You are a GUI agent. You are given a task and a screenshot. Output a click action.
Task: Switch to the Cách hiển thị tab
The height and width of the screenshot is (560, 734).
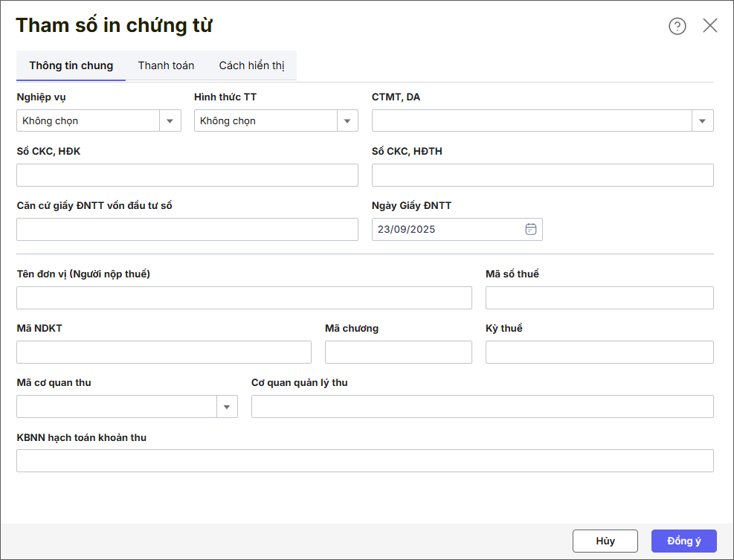tap(251, 65)
